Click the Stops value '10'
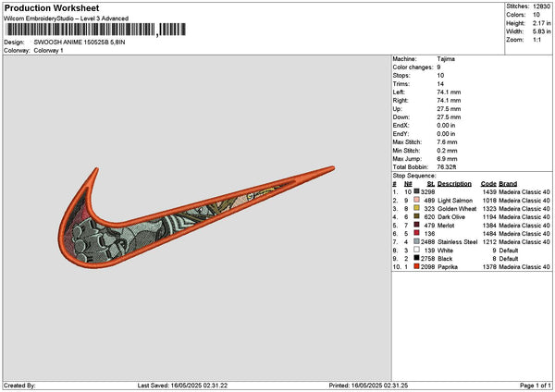 (x=440, y=76)
